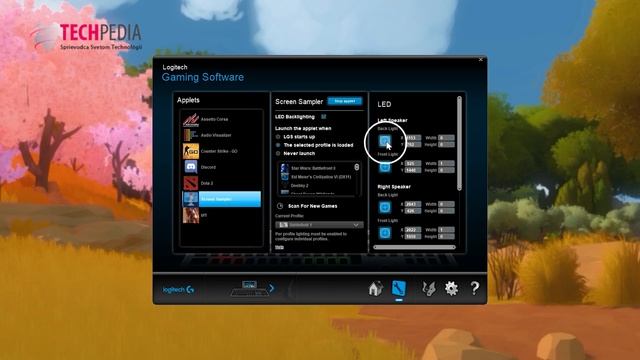Select the Dota 2 applet
The height and width of the screenshot is (360, 640).
coord(221,183)
